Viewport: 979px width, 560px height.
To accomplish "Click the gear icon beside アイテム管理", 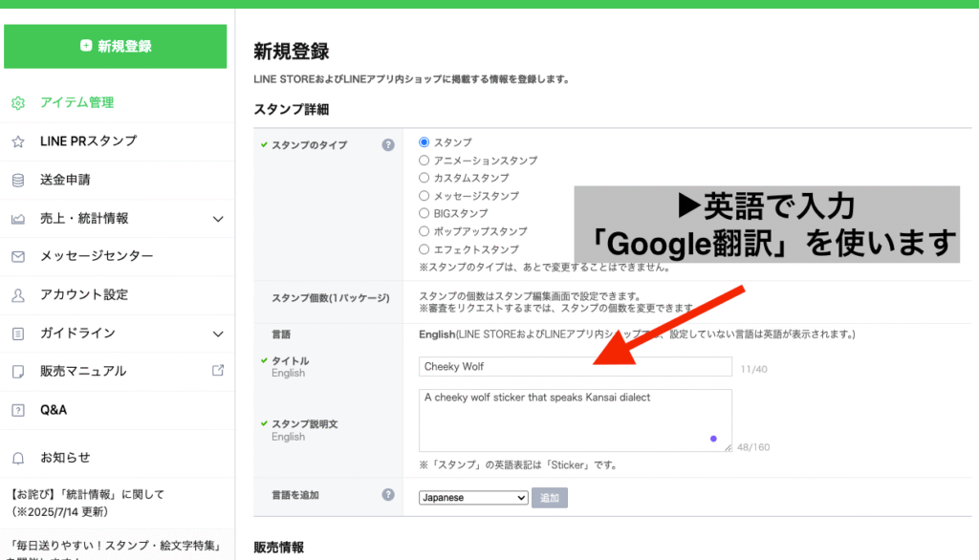I will (x=18, y=103).
